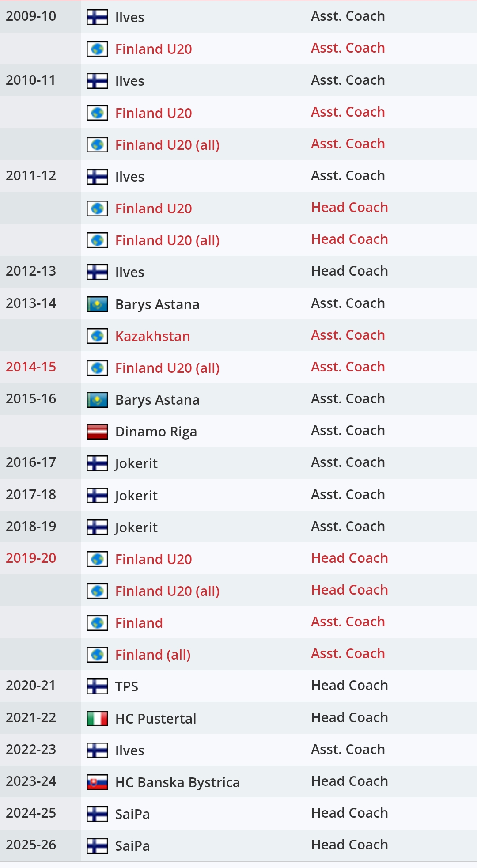The height and width of the screenshot is (868, 477).
Task: Open Kazakhstan national team link
Action: 152,336
